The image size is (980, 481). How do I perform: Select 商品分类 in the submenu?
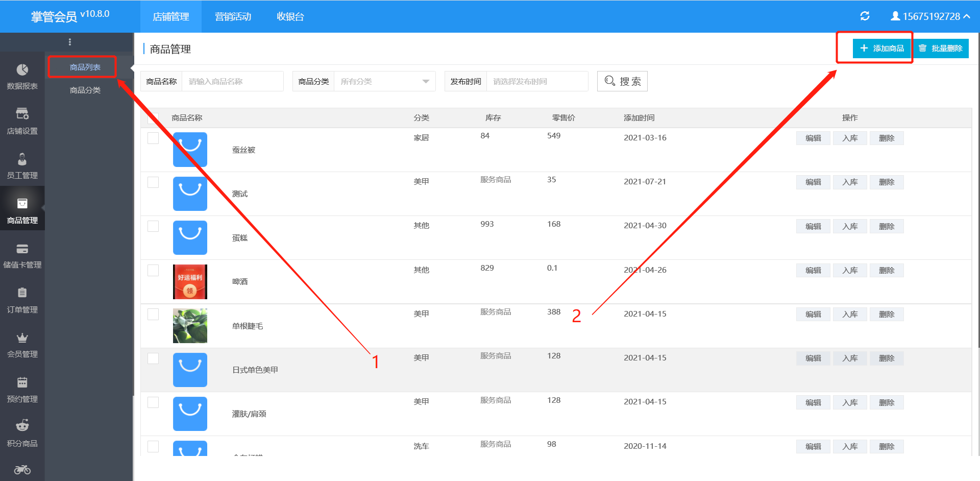(x=85, y=90)
